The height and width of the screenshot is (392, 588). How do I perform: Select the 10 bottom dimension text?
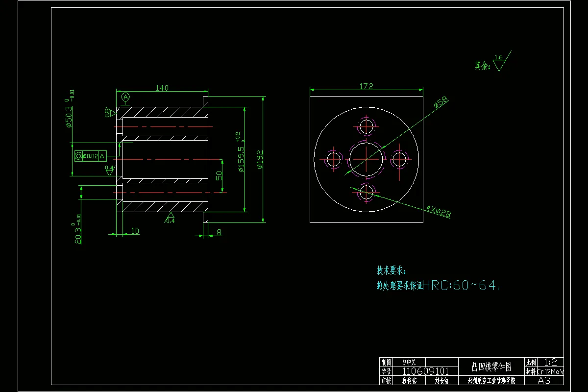[x=135, y=231]
